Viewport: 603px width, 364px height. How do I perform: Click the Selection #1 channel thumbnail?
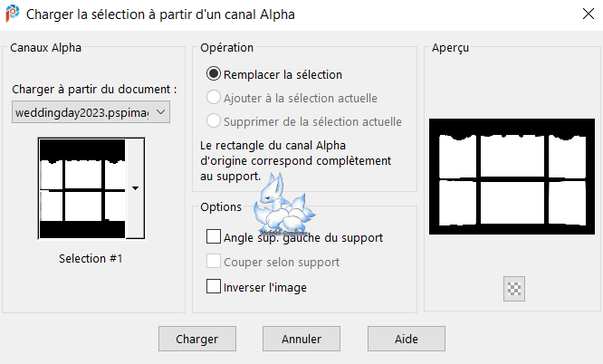pos(82,188)
